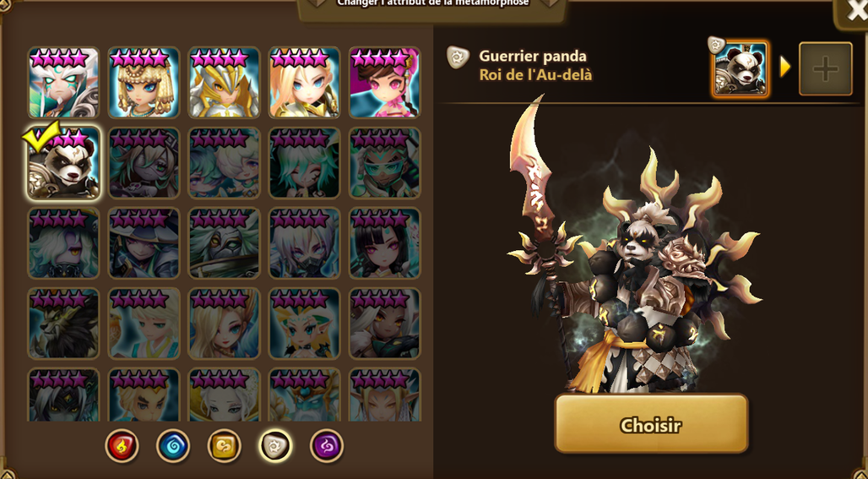Click the Choisir button

pos(651,424)
